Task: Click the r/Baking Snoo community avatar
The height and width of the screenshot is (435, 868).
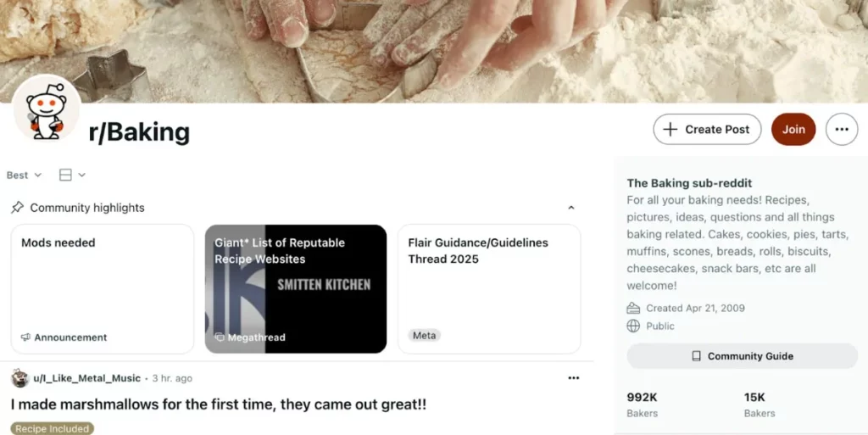Action: pos(47,109)
